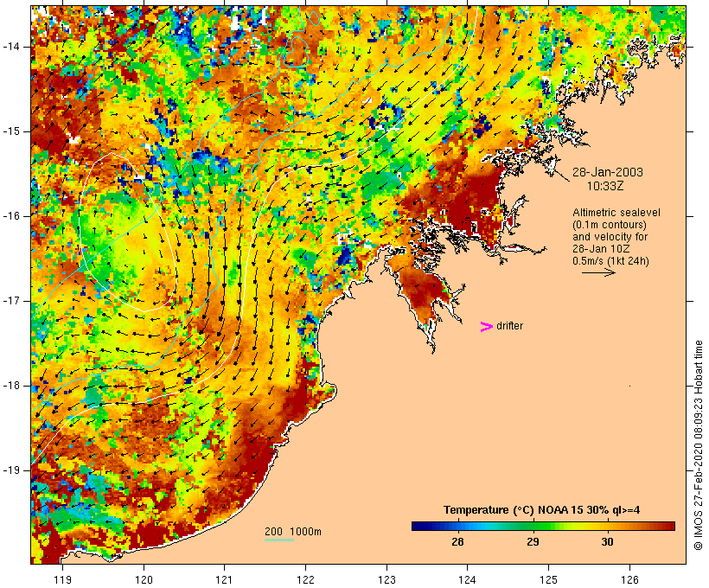
Task: Click the "and velocity for" legend line
Action: point(610,237)
